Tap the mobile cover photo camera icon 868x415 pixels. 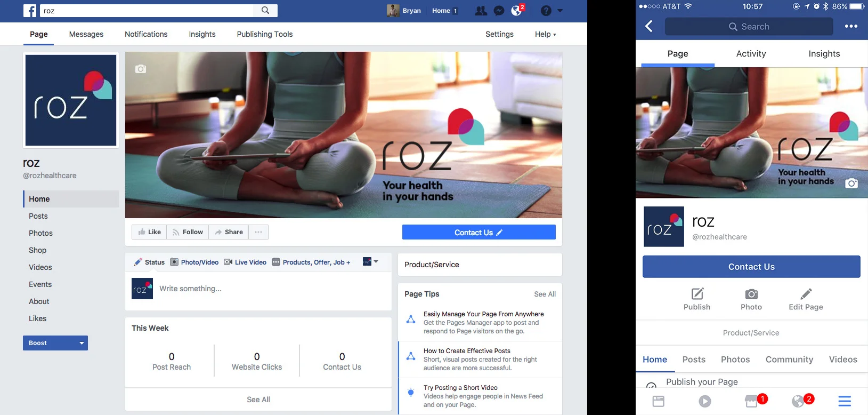[851, 183]
